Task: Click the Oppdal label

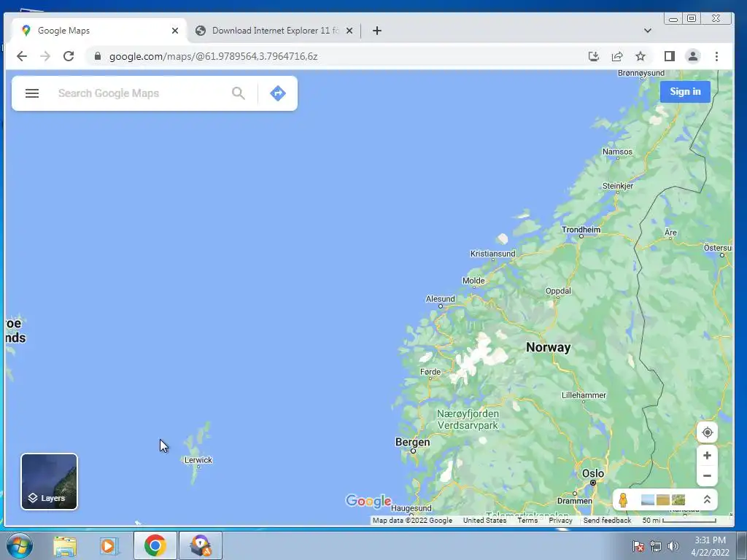Action: tap(558, 291)
